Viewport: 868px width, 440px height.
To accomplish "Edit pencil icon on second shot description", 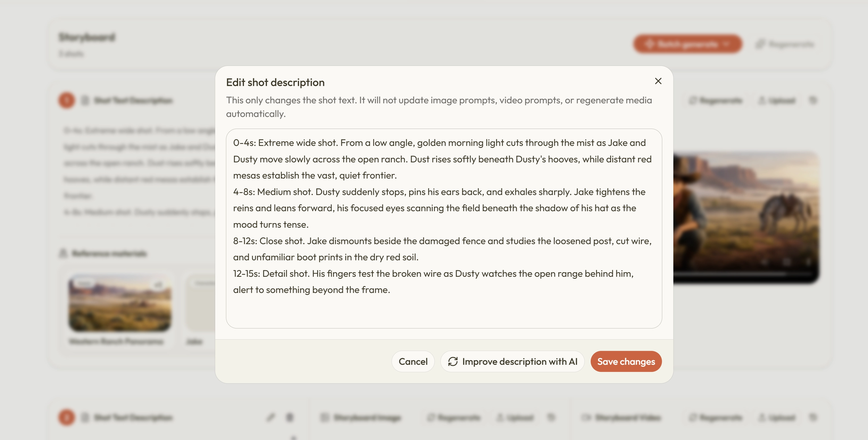I will pos(271,418).
